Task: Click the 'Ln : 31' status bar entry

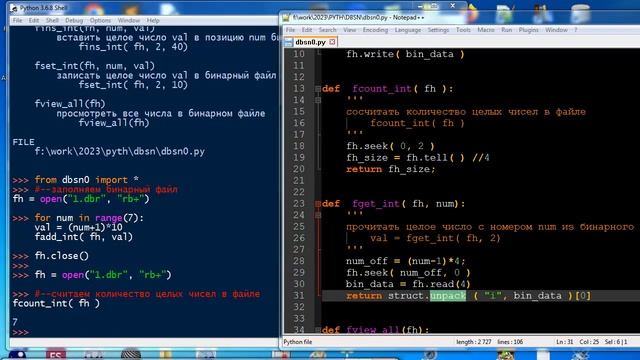Action: [564, 342]
